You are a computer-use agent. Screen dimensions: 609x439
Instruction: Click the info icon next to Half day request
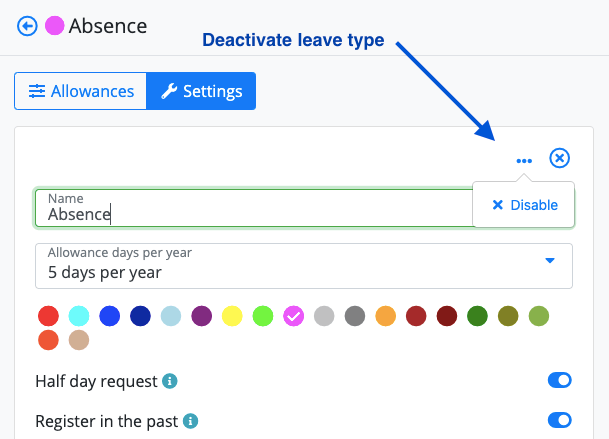point(170,381)
